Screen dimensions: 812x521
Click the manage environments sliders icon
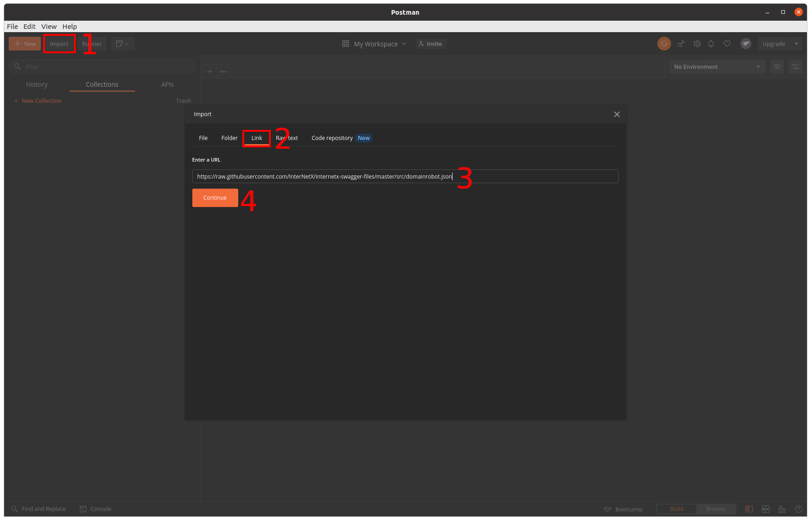pos(795,67)
